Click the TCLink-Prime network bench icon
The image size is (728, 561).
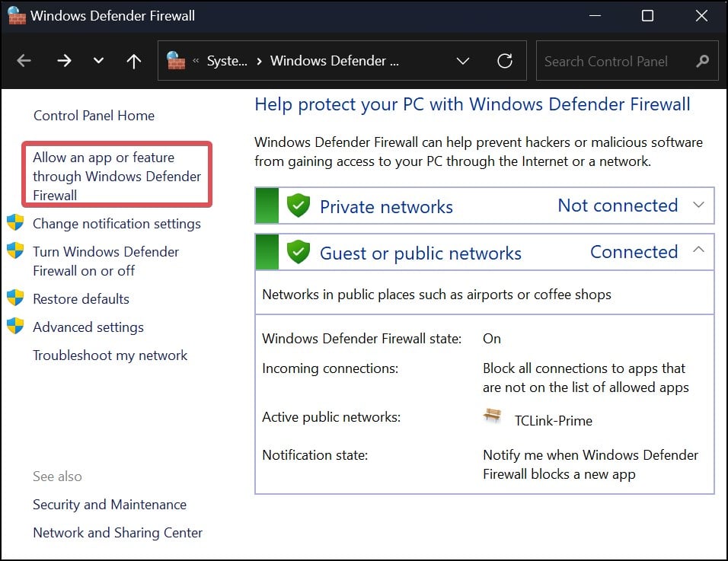click(492, 414)
